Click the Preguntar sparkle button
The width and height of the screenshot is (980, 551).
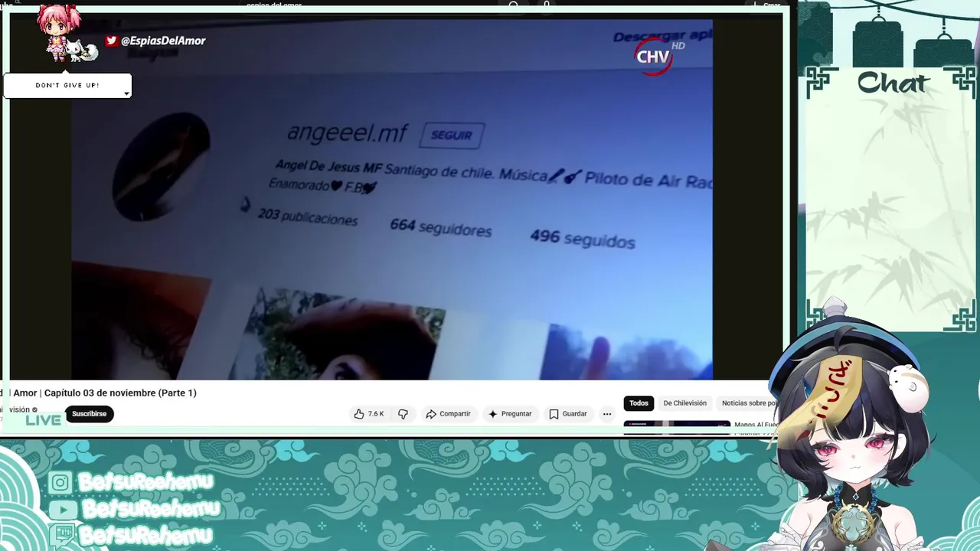coord(510,414)
